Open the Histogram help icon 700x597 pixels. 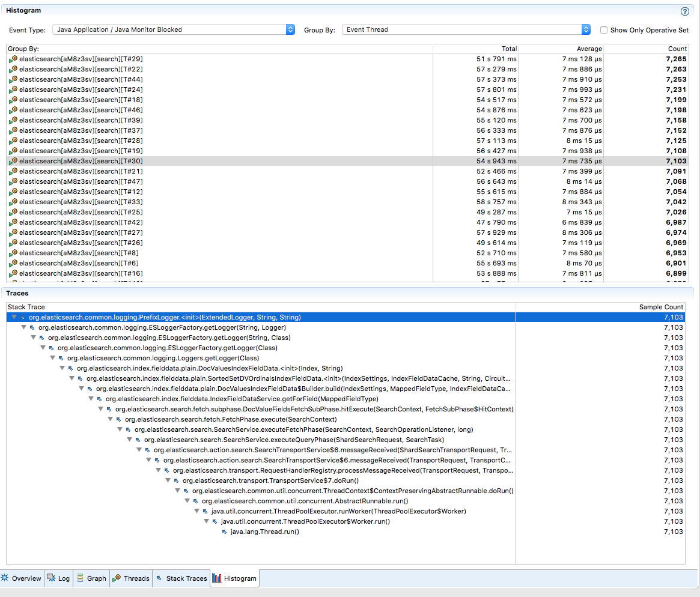click(x=684, y=11)
